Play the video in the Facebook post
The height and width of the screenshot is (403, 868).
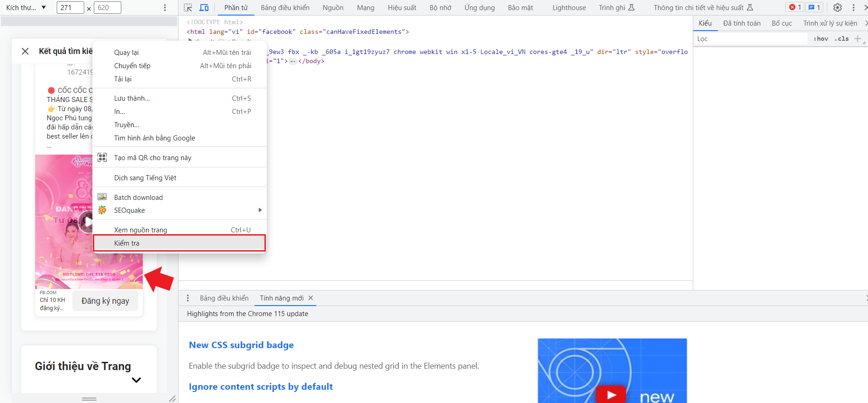coord(86,223)
